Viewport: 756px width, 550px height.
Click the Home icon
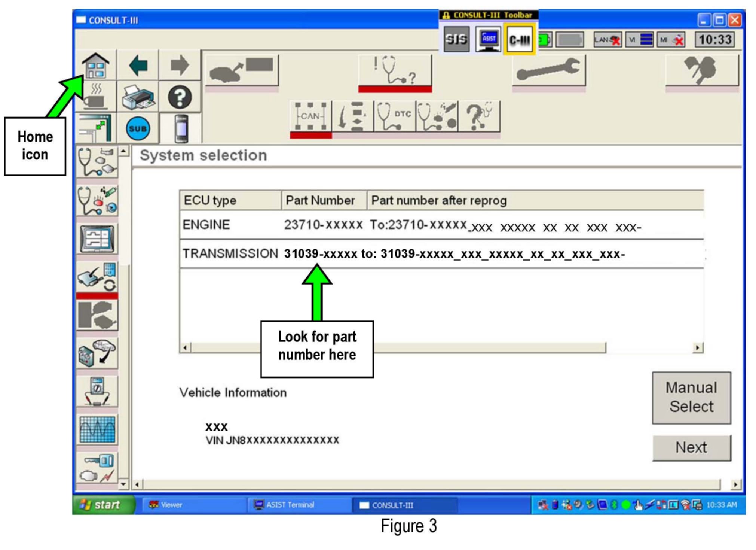coord(96,66)
